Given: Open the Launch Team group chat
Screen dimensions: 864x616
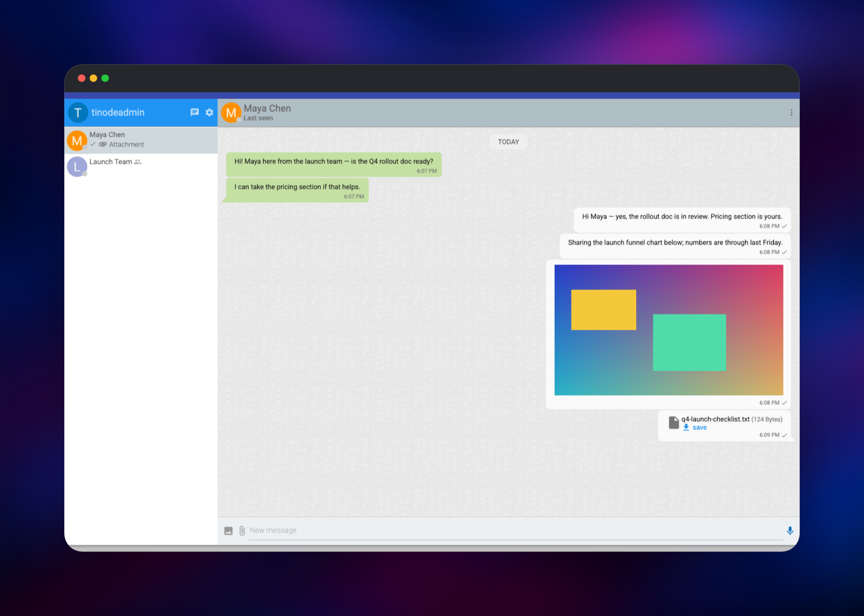Looking at the screenshot, I should point(141,167).
